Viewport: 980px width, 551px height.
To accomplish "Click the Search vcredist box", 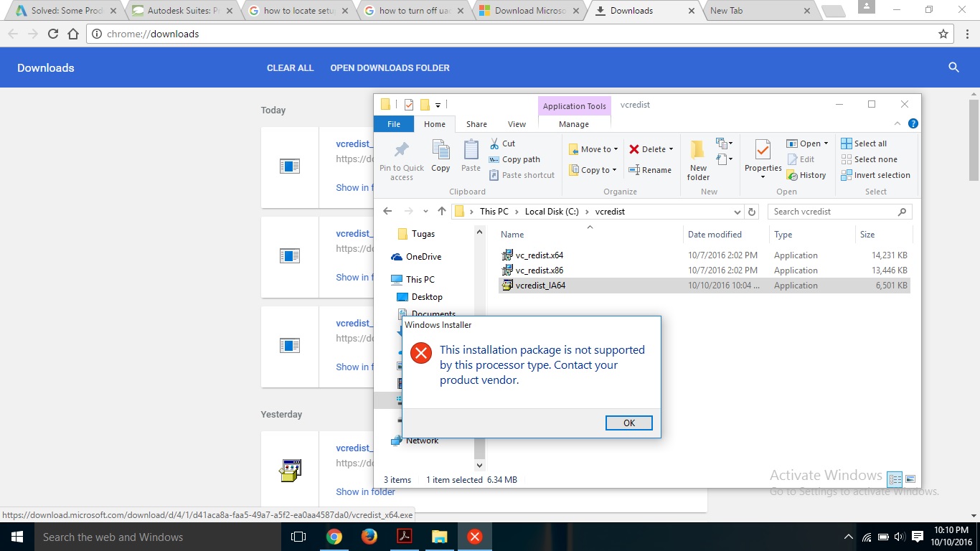I will click(839, 212).
